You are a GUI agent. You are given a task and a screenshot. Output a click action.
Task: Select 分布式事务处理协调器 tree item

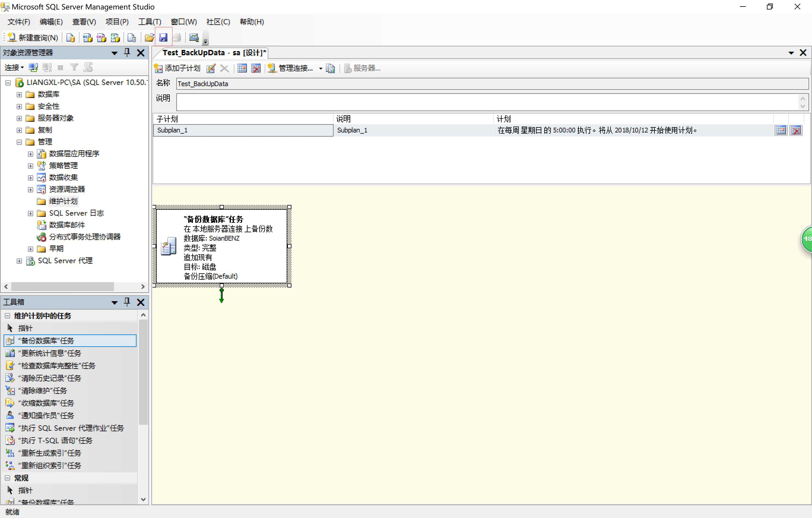85,237
